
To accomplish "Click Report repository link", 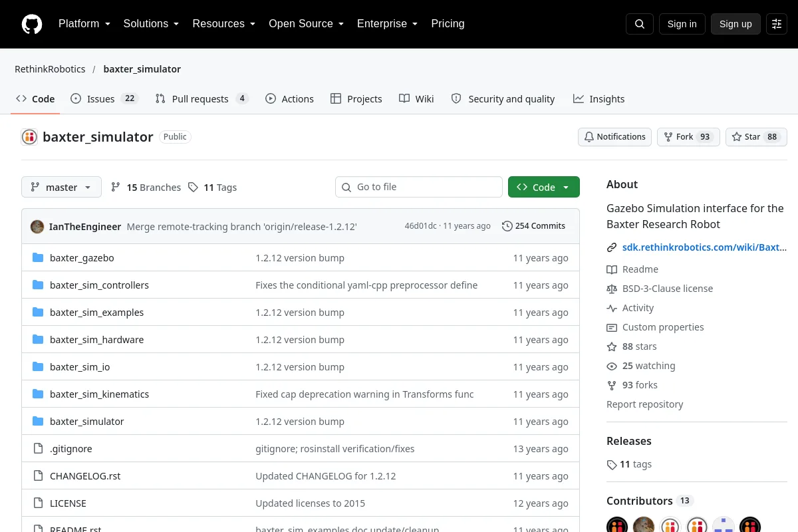I will (x=645, y=404).
